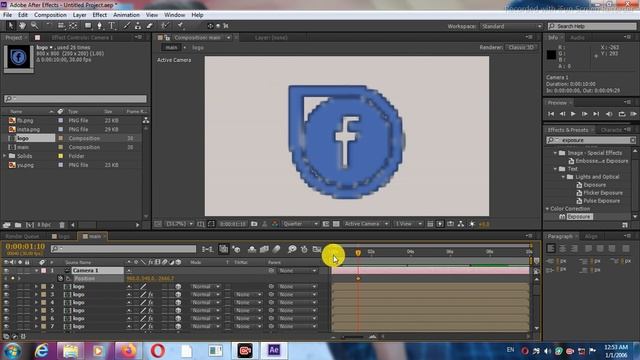Hide layer 6 logo eye icon
The image size is (640, 360).
pos(6,318)
